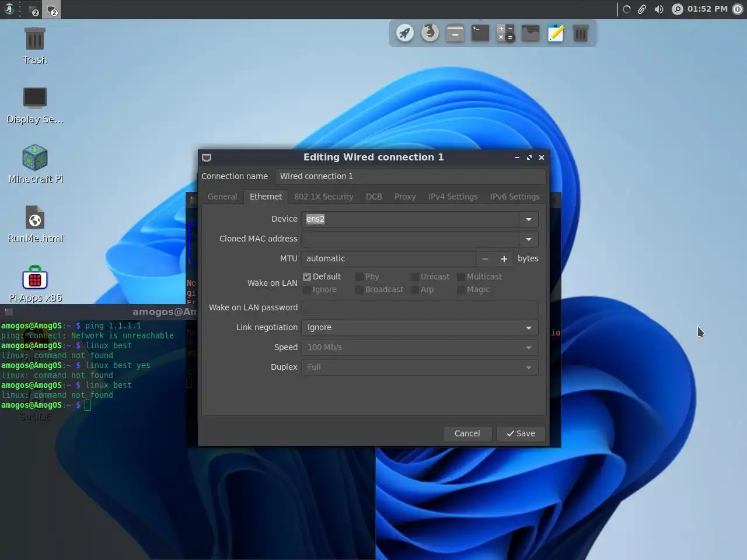The height and width of the screenshot is (560, 747).
Task: Open the archive drawer icon in dock
Action: coord(455,33)
